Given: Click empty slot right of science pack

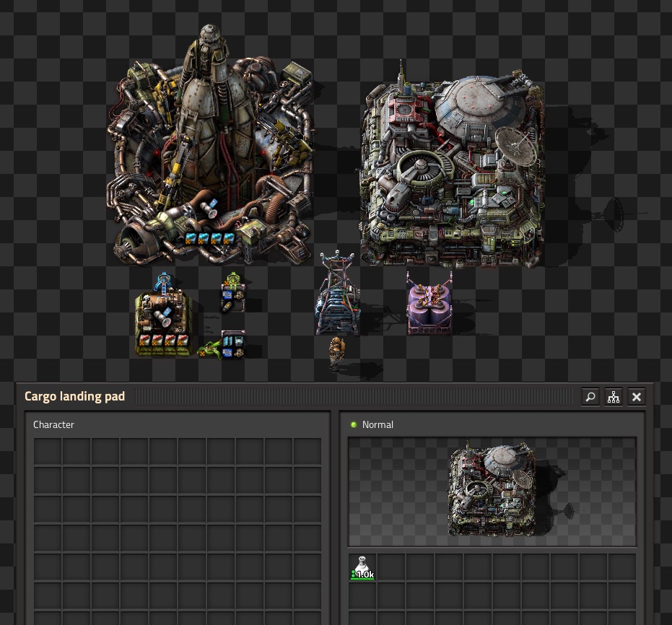Looking at the screenshot, I should pos(391,567).
